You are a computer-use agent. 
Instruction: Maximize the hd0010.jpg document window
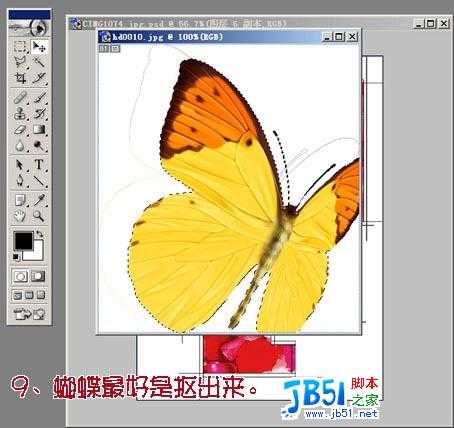pos(339,37)
